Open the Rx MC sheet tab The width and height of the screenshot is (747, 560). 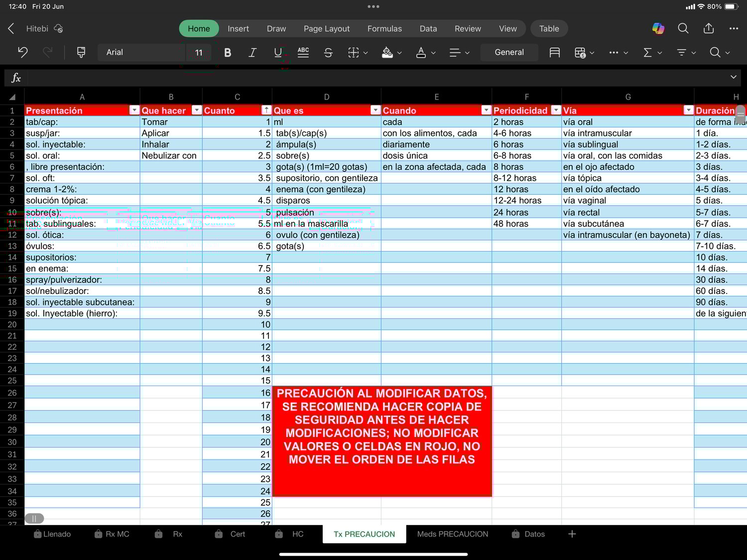[112, 534]
